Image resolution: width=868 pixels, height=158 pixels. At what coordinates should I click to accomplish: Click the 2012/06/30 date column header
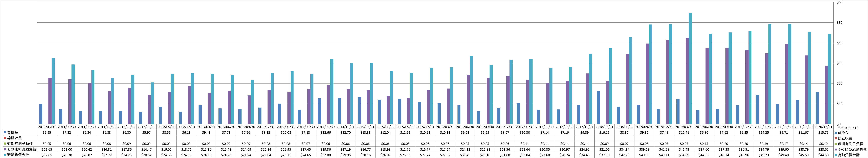pyautogui.click(x=146, y=127)
